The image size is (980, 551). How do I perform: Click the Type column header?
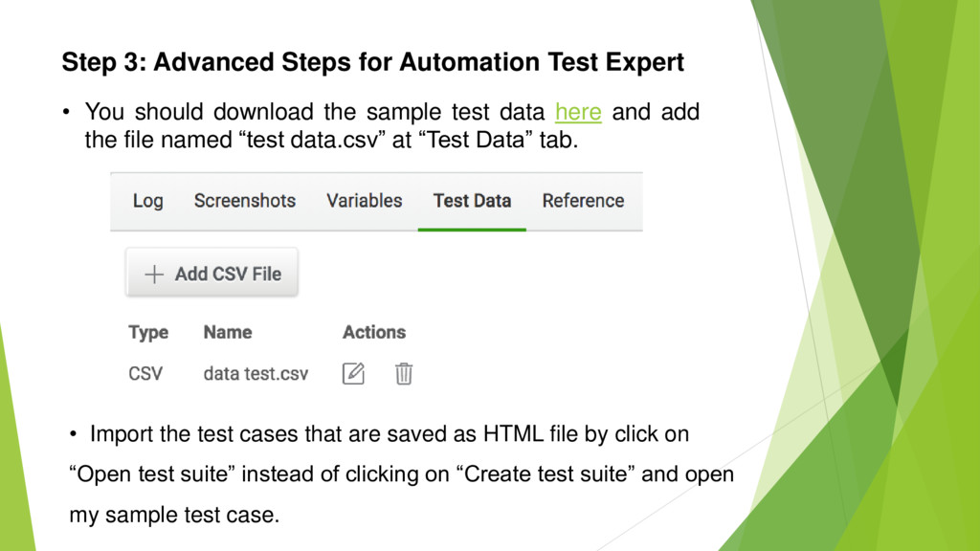click(148, 333)
